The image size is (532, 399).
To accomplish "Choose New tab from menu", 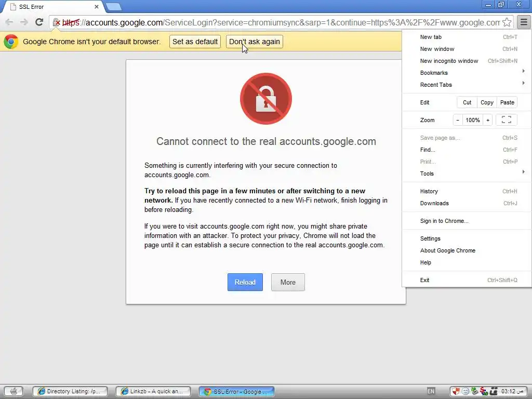I will pos(467,37).
